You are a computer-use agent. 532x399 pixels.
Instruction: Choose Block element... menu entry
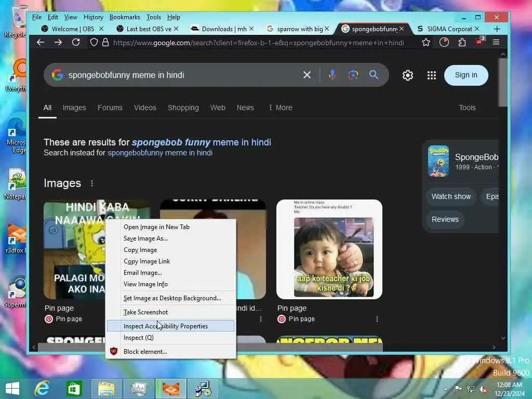pos(170,352)
